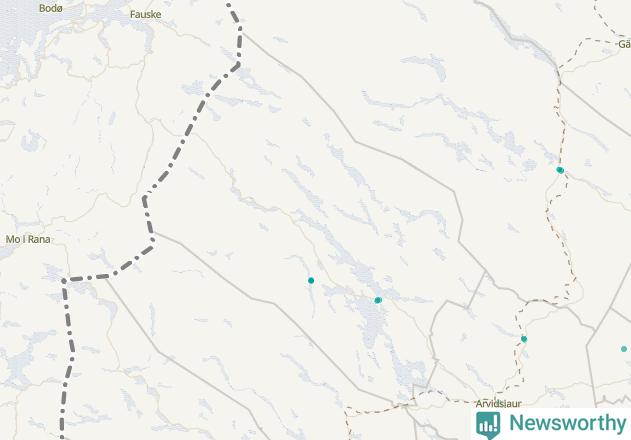Viewport: 631px width, 440px height.
Task: Click the Bodø city label
Action: point(51,8)
